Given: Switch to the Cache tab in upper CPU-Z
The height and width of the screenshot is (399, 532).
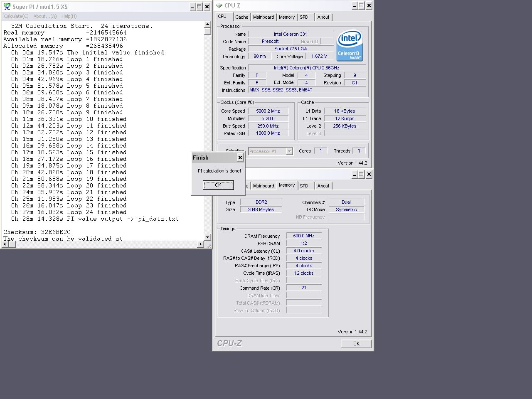Looking at the screenshot, I should coord(241,17).
